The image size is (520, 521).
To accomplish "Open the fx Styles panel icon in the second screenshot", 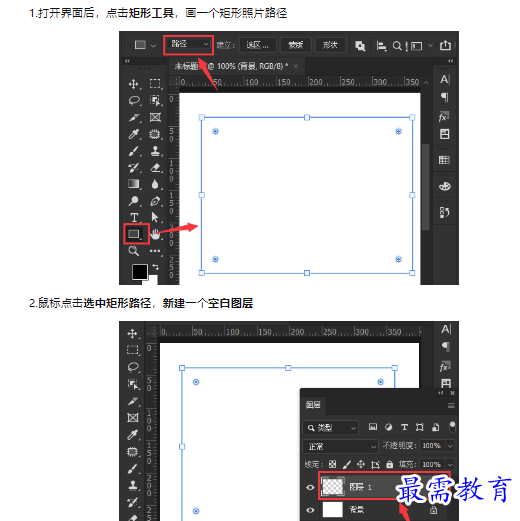I will click(x=445, y=367).
